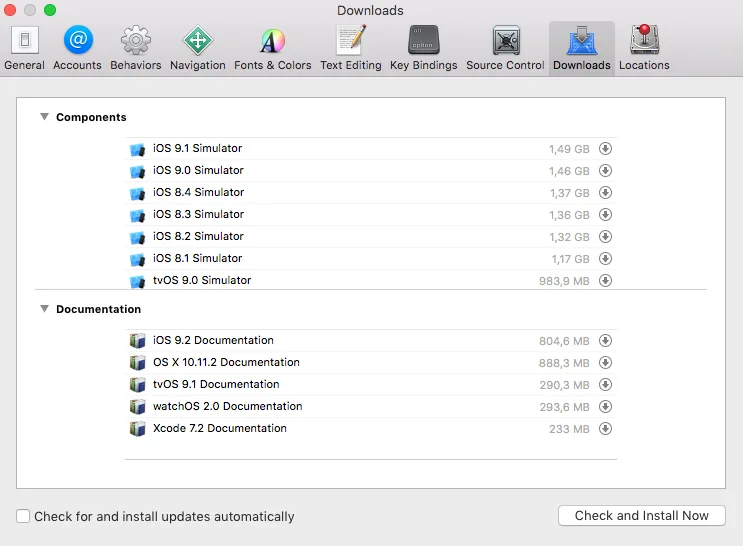The width and height of the screenshot is (743, 546).
Task: Zoom the window with green button
Action: point(50,9)
